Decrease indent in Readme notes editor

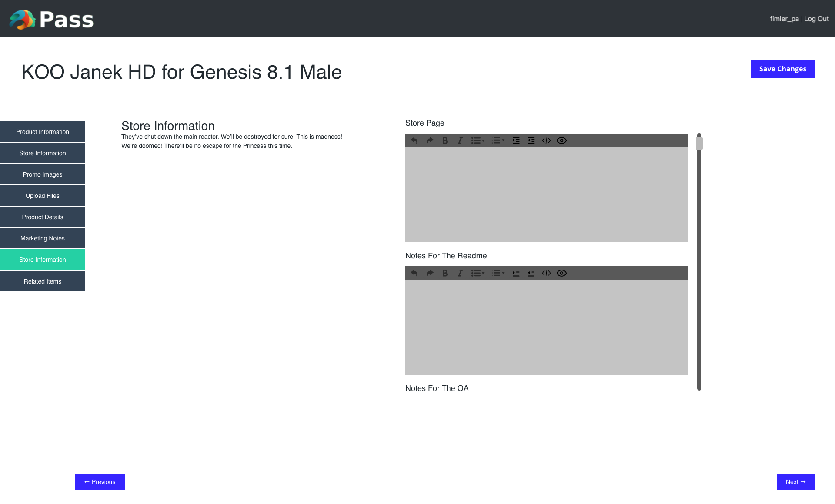(x=531, y=273)
